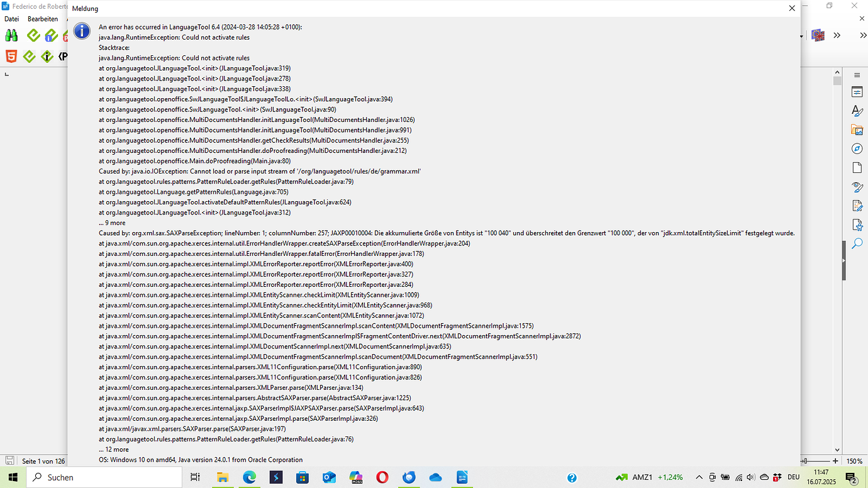Open the Manage Changes sidebar deck

click(x=857, y=206)
